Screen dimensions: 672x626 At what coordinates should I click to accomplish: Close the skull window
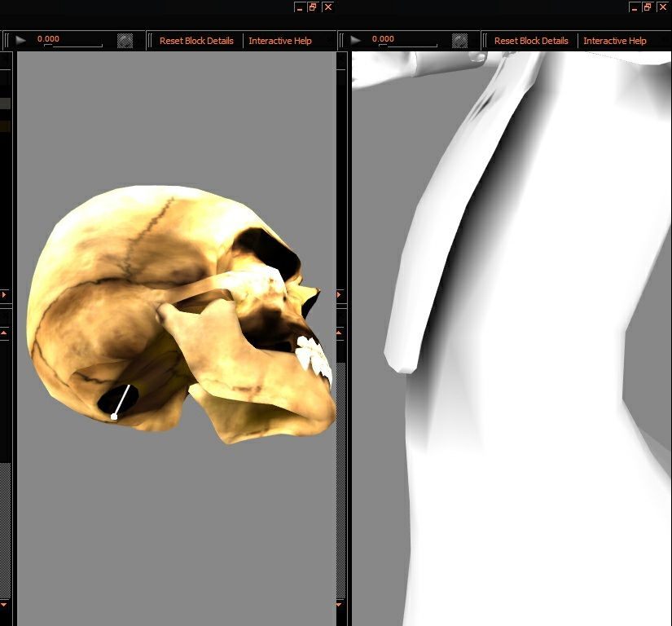[328, 7]
